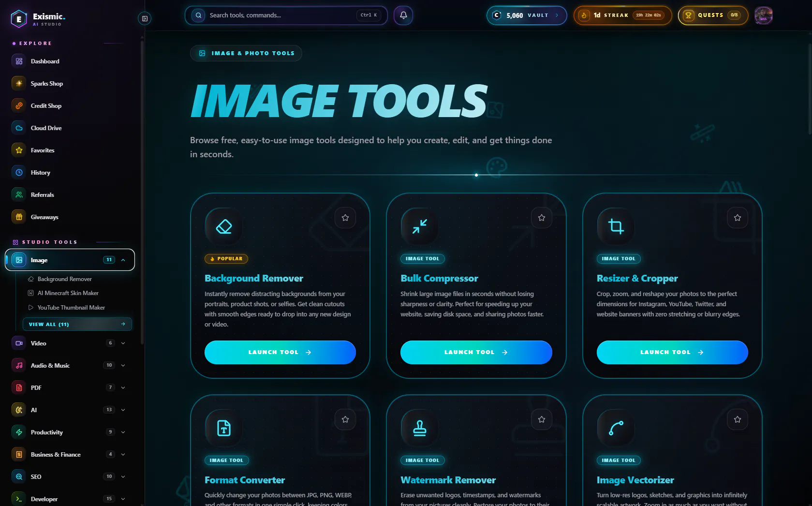This screenshot has height=506, width=812.
Task: Open the user profile avatar
Action: (764, 15)
